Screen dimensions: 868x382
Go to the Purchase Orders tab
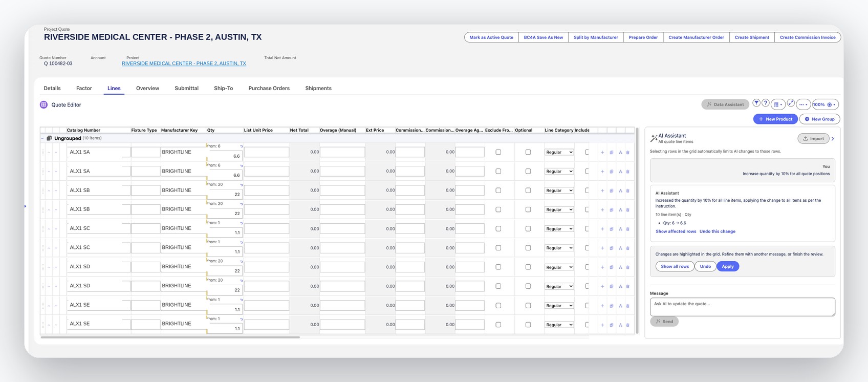point(269,88)
